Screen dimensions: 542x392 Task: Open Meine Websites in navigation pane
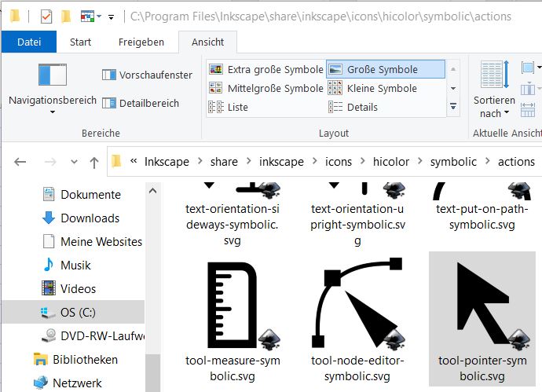coord(92,242)
